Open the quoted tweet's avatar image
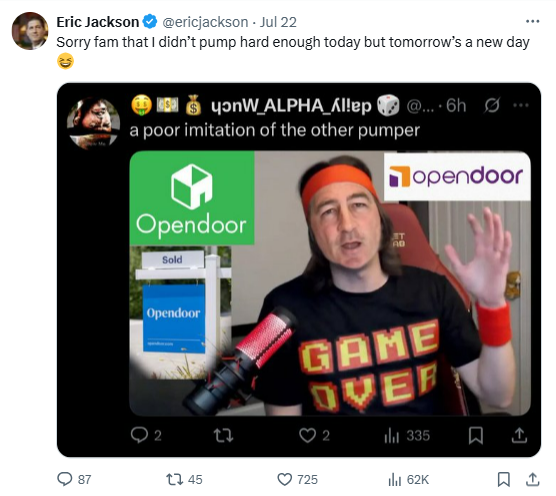Screen dimensions: 556x496 pyautogui.click(x=94, y=123)
